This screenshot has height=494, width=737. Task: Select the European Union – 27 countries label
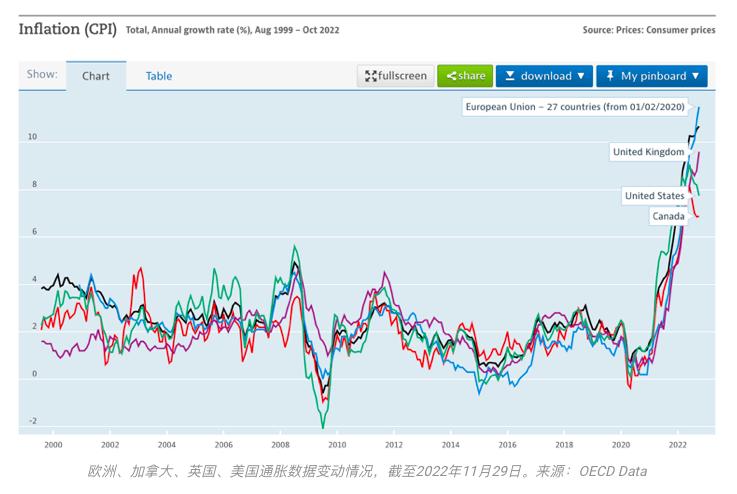[x=574, y=107]
